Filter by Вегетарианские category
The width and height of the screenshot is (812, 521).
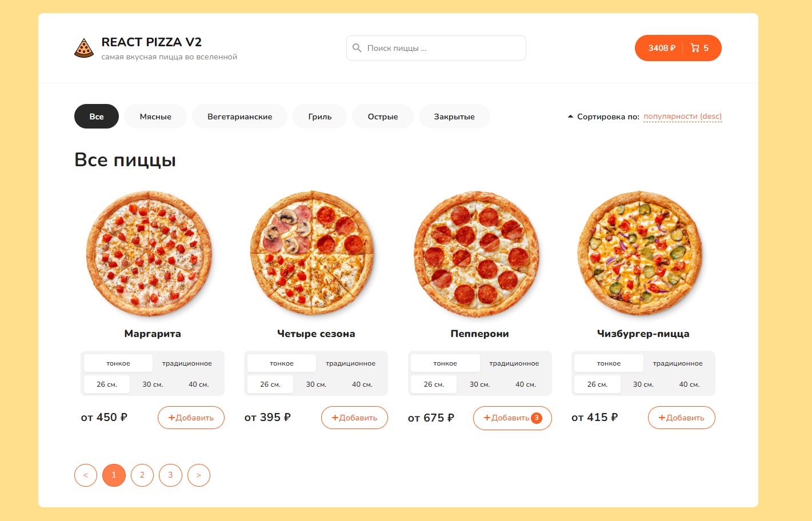239,117
